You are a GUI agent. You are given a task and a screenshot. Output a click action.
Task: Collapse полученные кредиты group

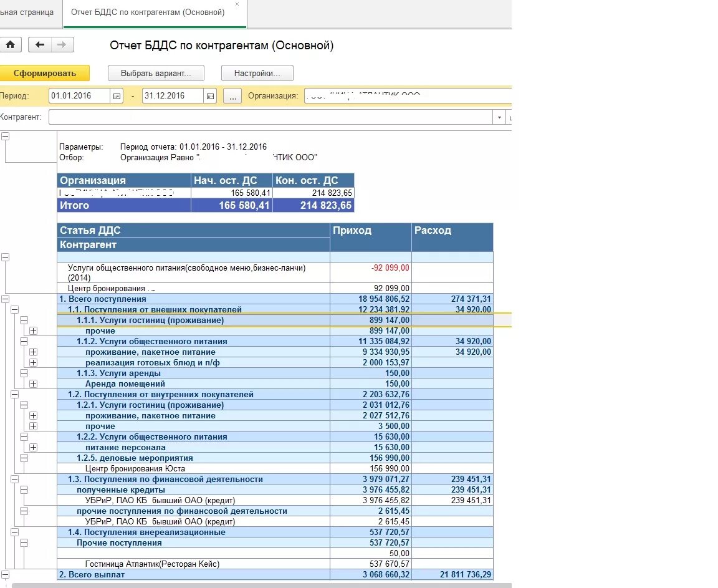coord(24,489)
